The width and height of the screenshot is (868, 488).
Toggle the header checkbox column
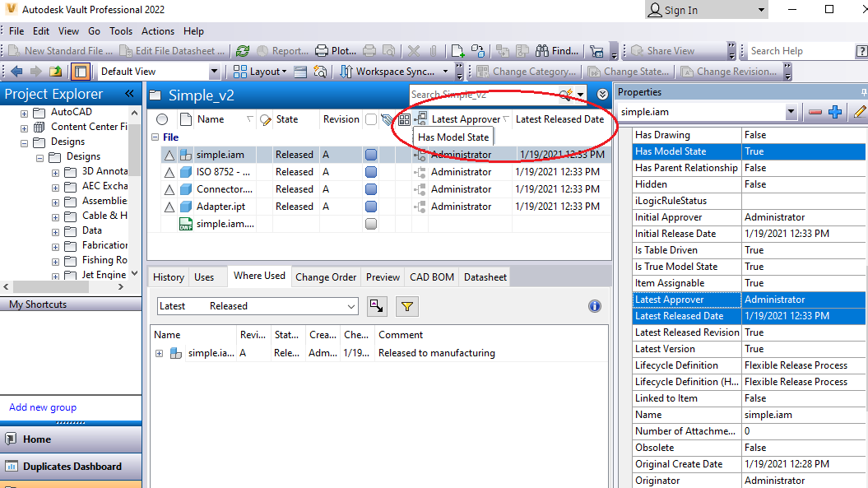coord(371,119)
